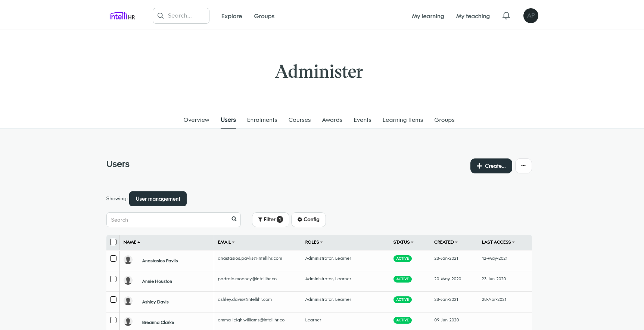The image size is (644, 330).
Task: Open the Config settings button
Action: tap(308, 220)
